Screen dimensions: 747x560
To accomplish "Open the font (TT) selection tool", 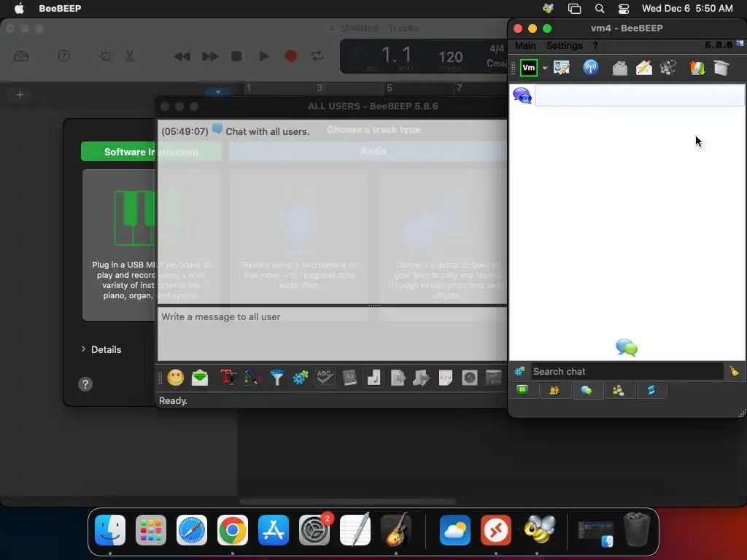I will (228, 378).
